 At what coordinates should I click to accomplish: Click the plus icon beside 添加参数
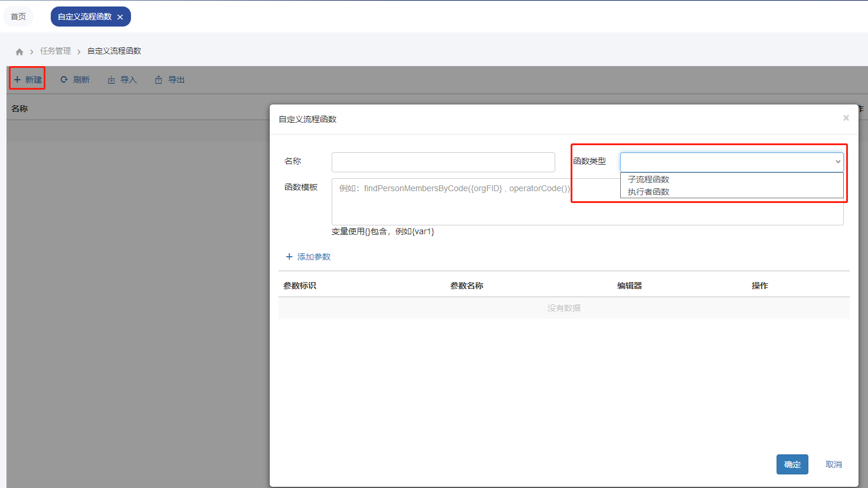[289, 257]
